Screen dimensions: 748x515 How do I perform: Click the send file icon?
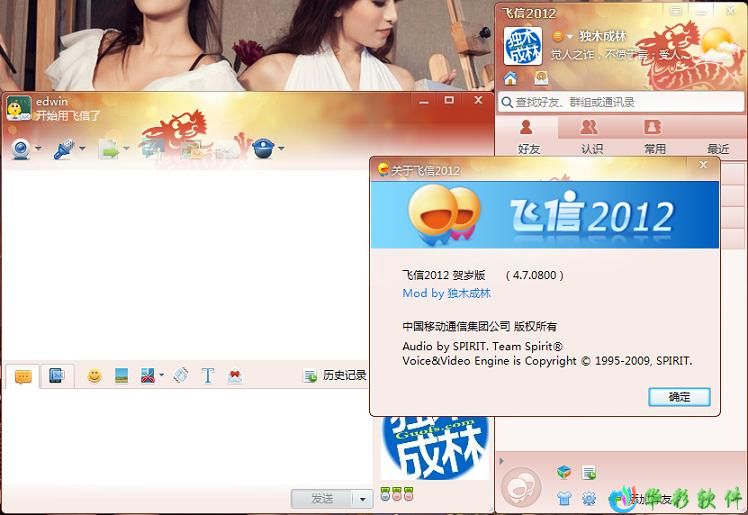[109, 149]
